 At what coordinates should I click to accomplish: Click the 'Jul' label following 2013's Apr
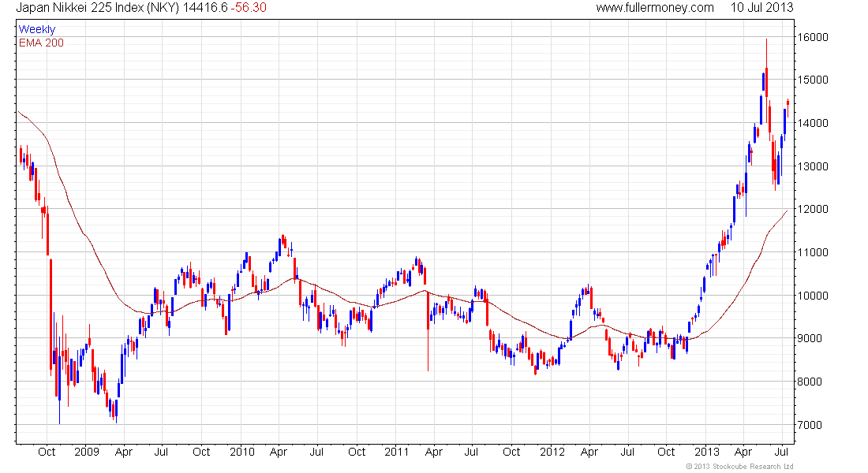click(781, 452)
